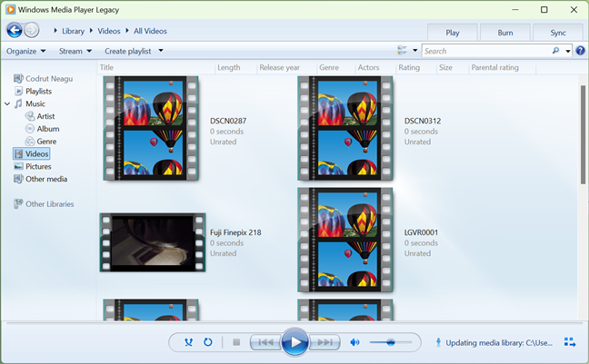Click the seek bar above playback controls
Image resolution: width=589 pixels, height=364 pixels.
(294, 323)
